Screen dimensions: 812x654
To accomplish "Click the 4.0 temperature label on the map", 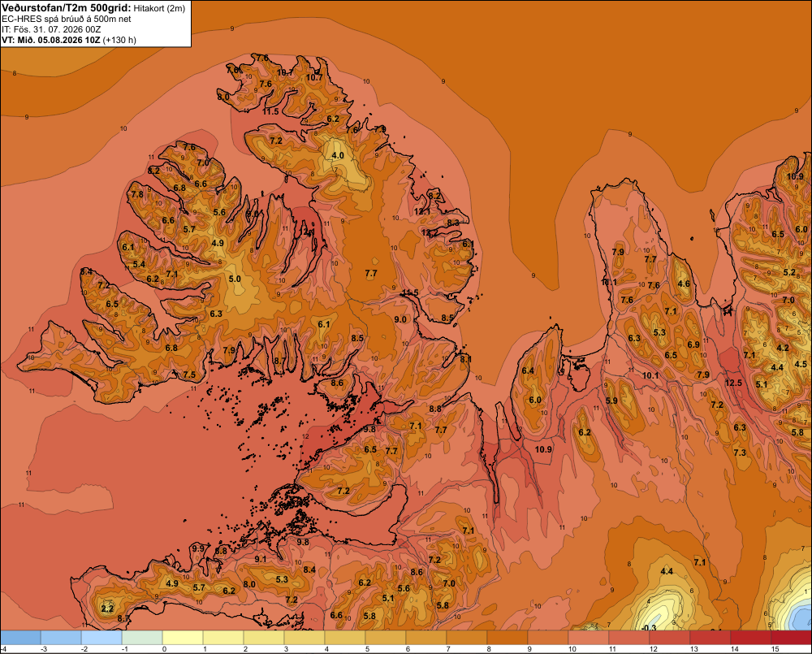I will click(x=338, y=155).
